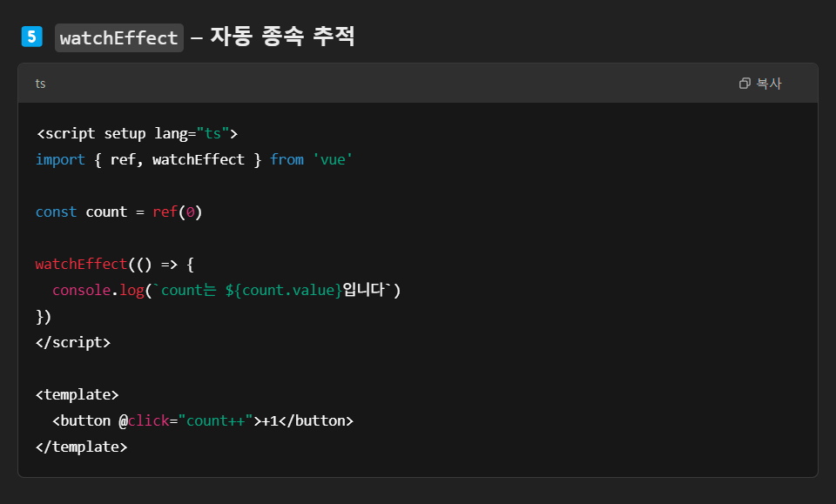Click the 'vue' string in the import line

pos(333,159)
